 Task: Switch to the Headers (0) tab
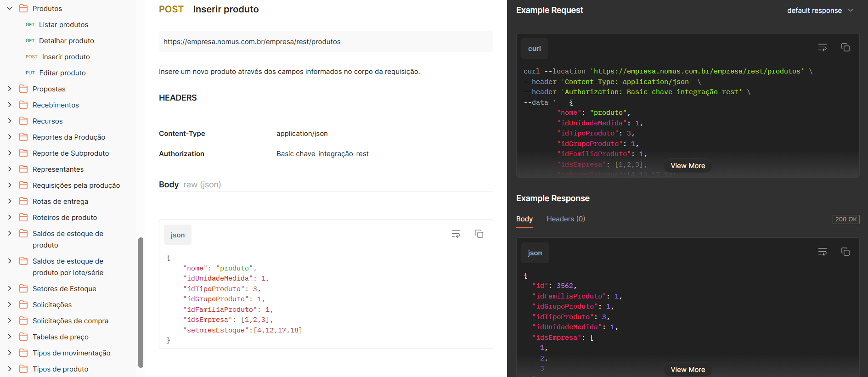[x=565, y=219]
